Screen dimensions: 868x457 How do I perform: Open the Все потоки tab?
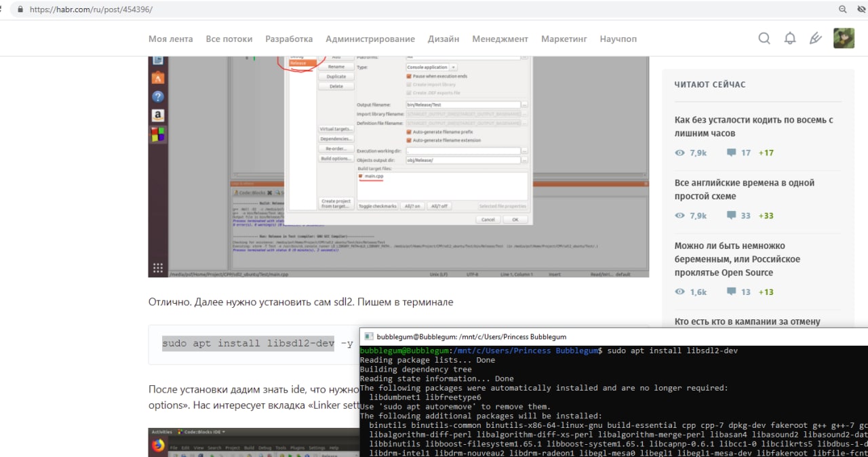229,39
